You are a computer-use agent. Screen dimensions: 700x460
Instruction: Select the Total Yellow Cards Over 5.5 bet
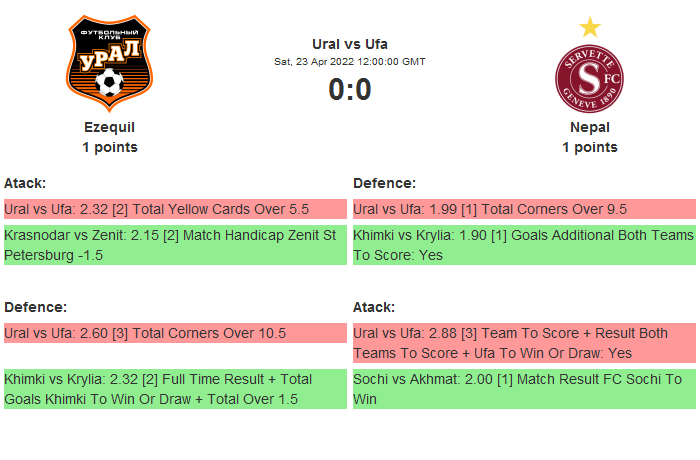(175, 209)
